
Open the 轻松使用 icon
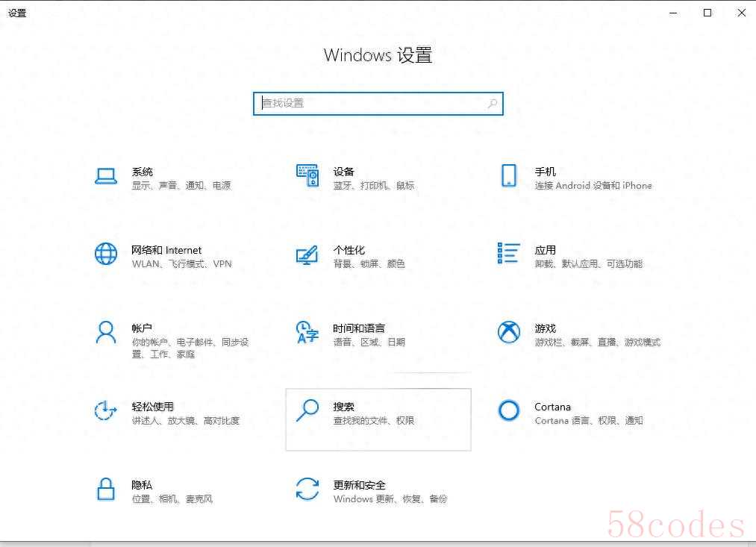105,410
